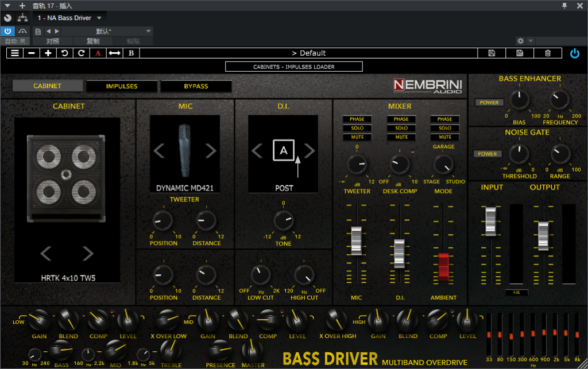Toggle SOLO on the TWEETER mixer channel
Image resolution: width=588 pixels, height=369 pixels.
(x=357, y=128)
